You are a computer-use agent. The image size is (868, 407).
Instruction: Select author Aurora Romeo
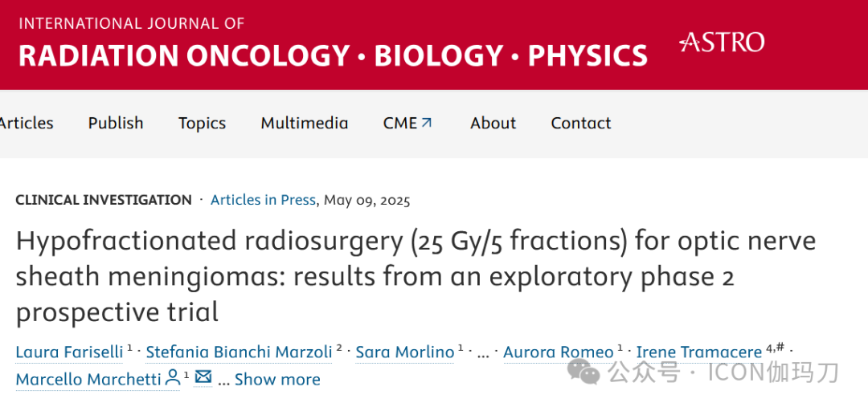tap(558, 352)
